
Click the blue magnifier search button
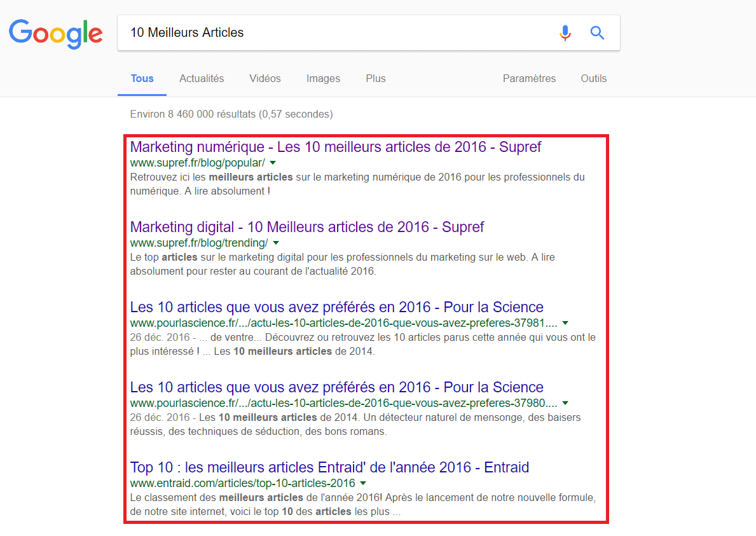(598, 33)
